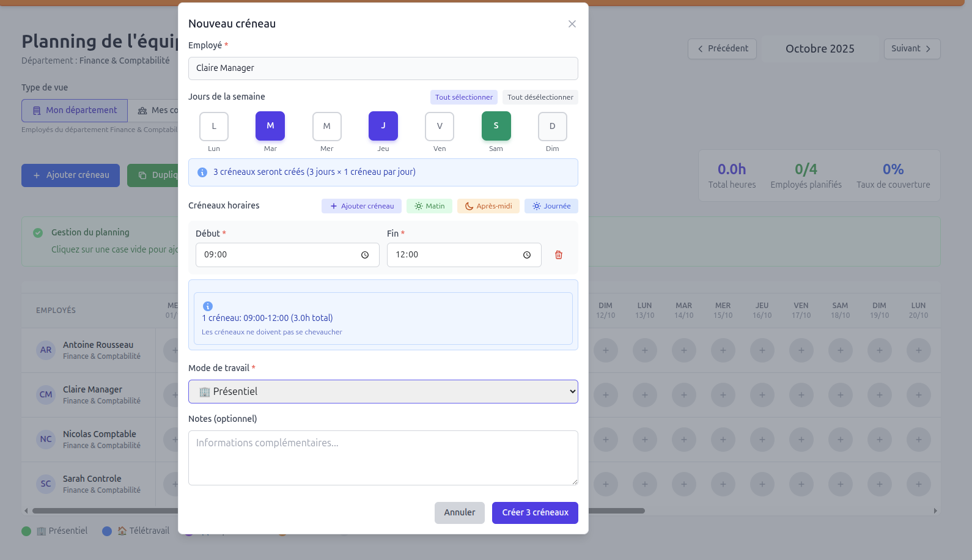
Task: Focus the Notes optional text area
Action: click(x=383, y=458)
